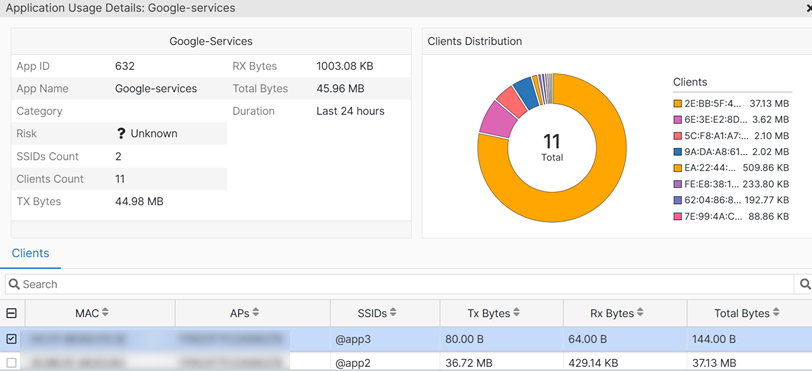The image size is (812, 371).
Task: Click the Clients Distribution panel title
Action: click(x=474, y=41)
